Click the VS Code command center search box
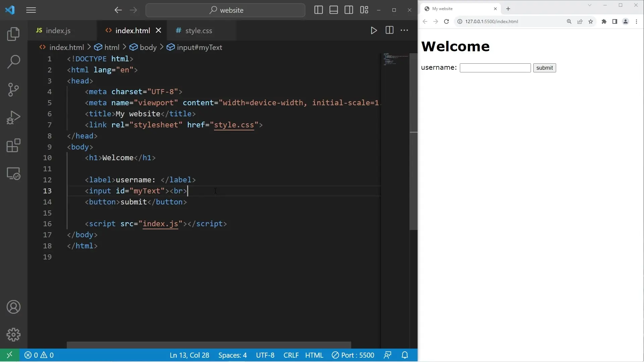Viewport: 644px width, 362px height. pos(225,10)
